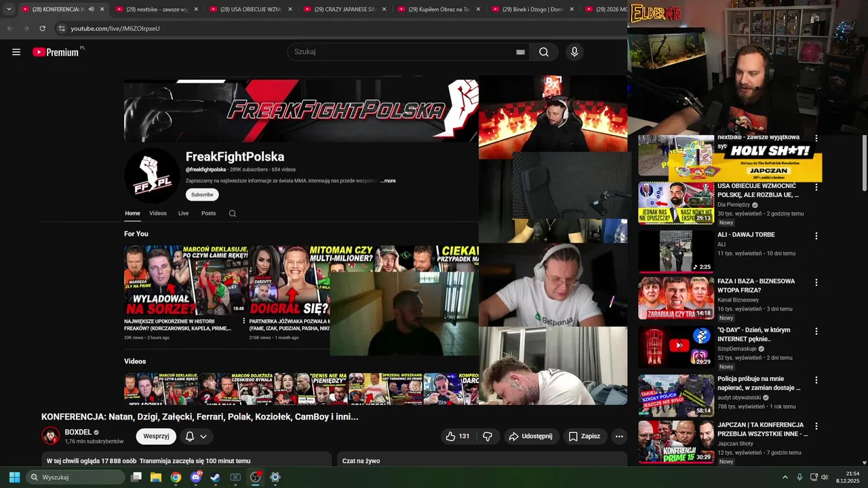This screenshot has width=868, height=488.
Task: Like the video with thumbs up 131
Action: pos(458,436)
